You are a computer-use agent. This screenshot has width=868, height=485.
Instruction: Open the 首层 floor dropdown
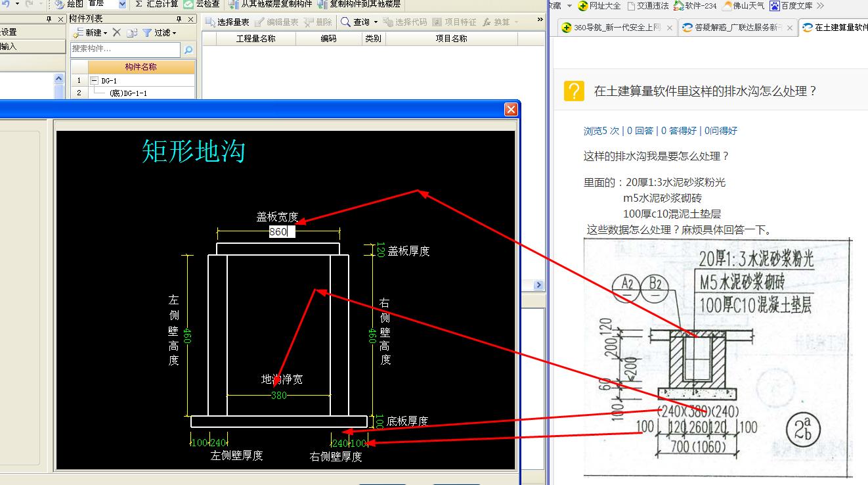point(122,4)
